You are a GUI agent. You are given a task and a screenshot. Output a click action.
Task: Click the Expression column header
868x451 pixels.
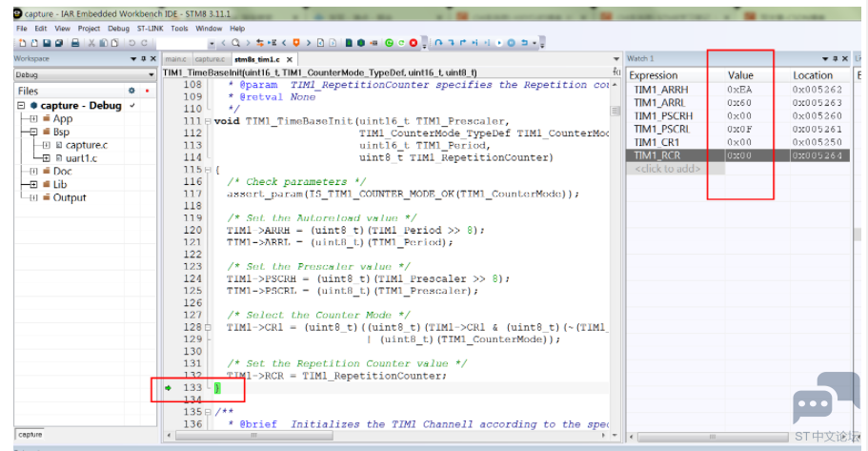[654, 75]
